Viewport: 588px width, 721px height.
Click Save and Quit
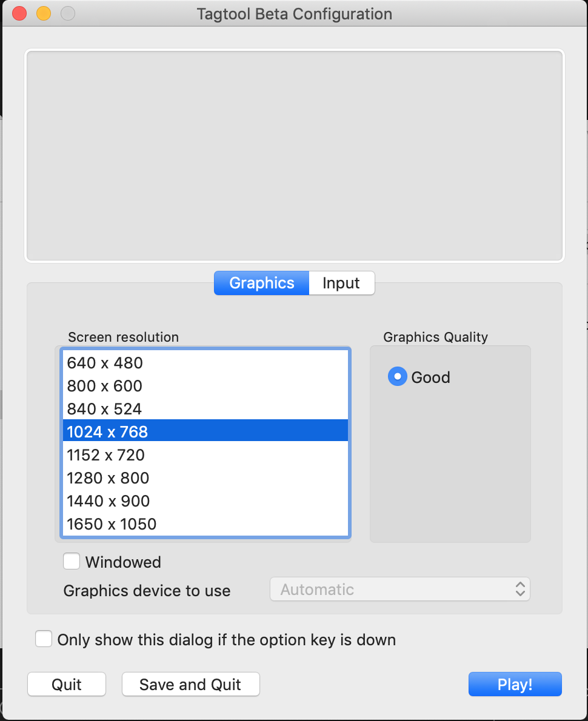190,685
